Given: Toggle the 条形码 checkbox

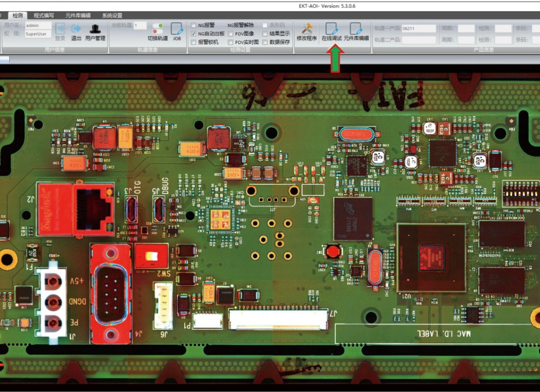Looking at the screenshot, I should click(x=265, y=25).
